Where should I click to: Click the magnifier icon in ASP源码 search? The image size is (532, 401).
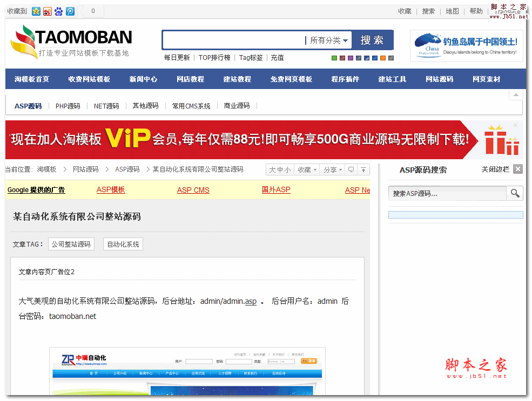tap(515, 193)
